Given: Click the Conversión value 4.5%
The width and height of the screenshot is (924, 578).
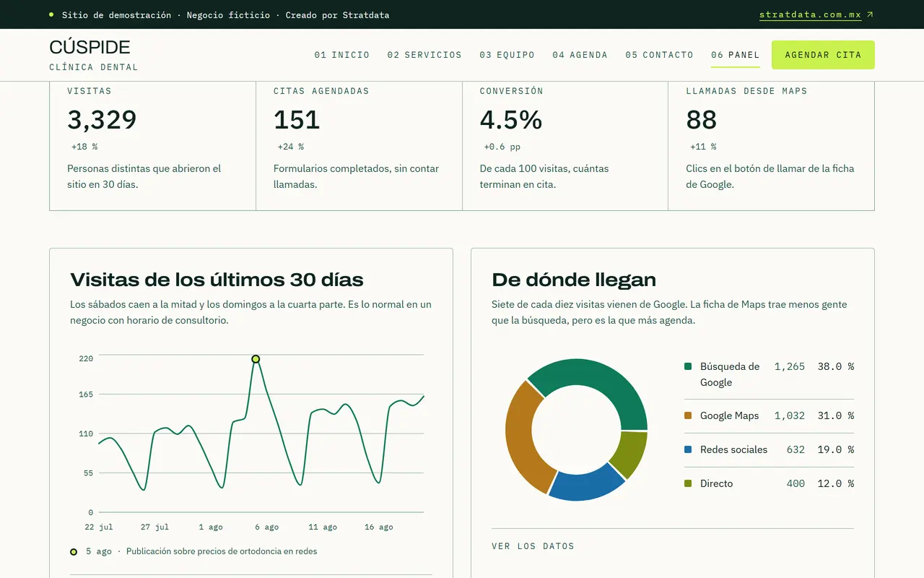Looking at the screenshot, I should click(x=511, y=120).
